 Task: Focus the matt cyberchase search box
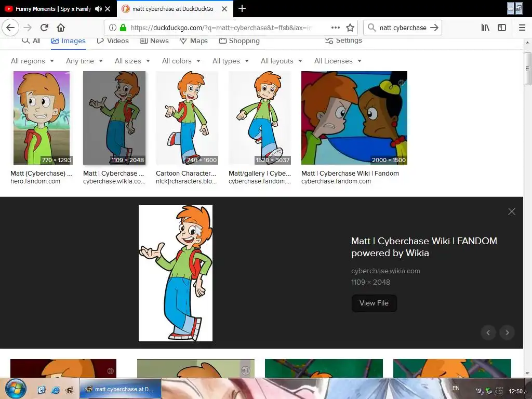coord(403,28)
